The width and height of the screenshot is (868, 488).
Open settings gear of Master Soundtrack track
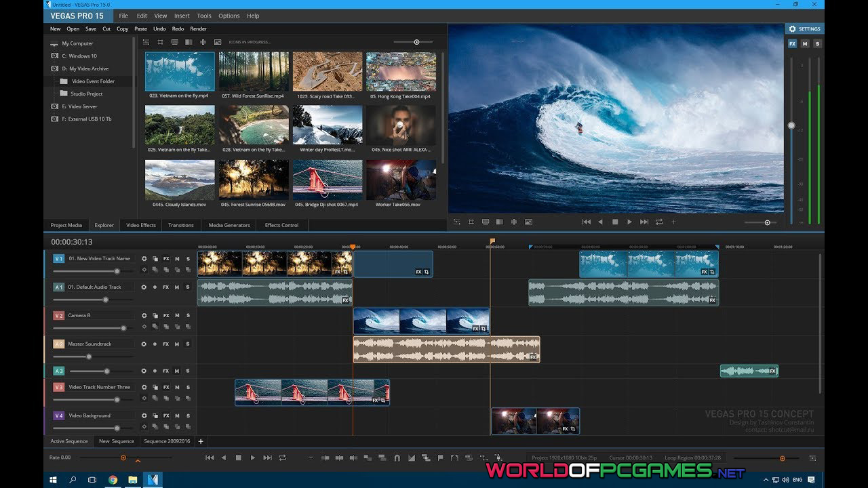coord(144,344)
